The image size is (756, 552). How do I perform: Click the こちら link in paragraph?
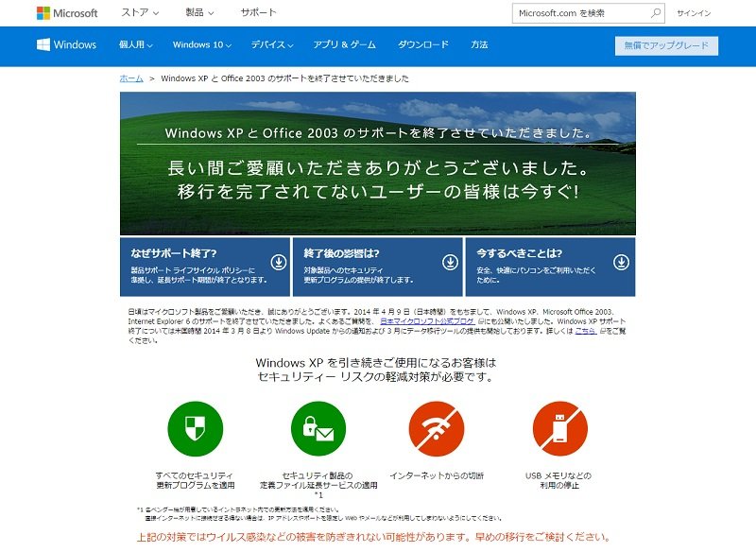(x=585, y=331)
